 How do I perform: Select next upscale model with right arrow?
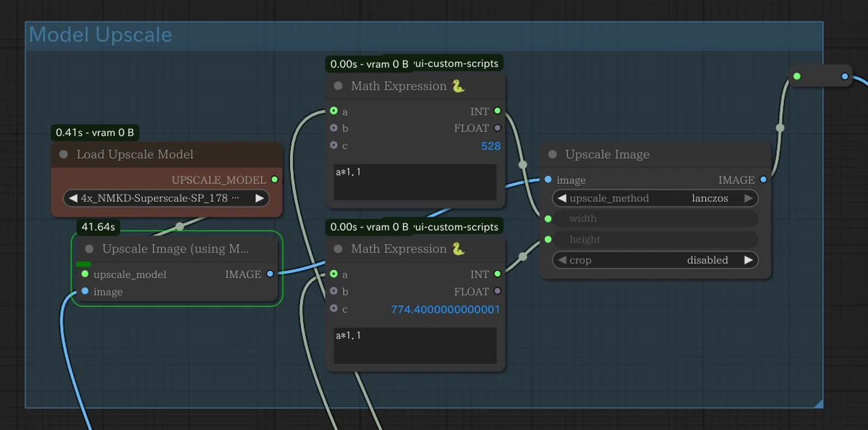(x=260, y=198)
